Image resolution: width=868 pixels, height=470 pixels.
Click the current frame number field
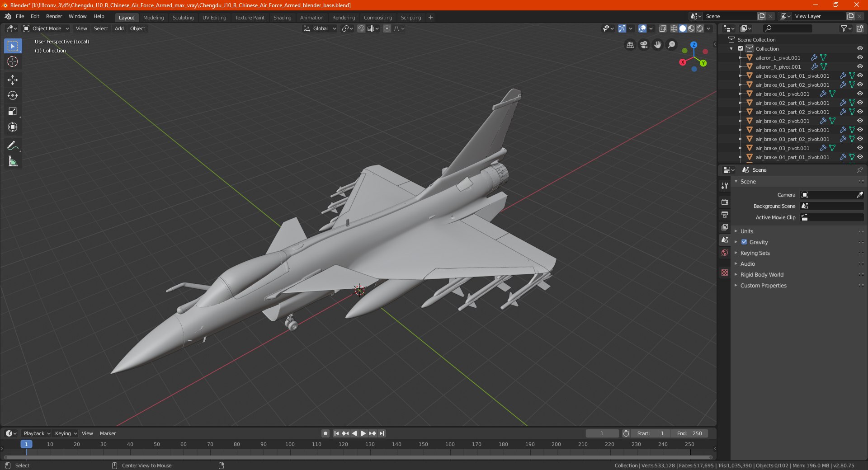(602, 433)
